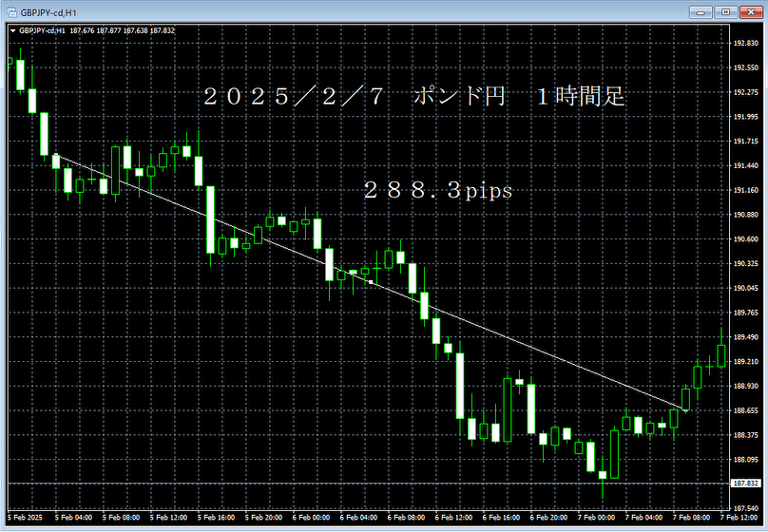Click the trendline's center handle point
This screenshot has height=532, width=768.
371,282
